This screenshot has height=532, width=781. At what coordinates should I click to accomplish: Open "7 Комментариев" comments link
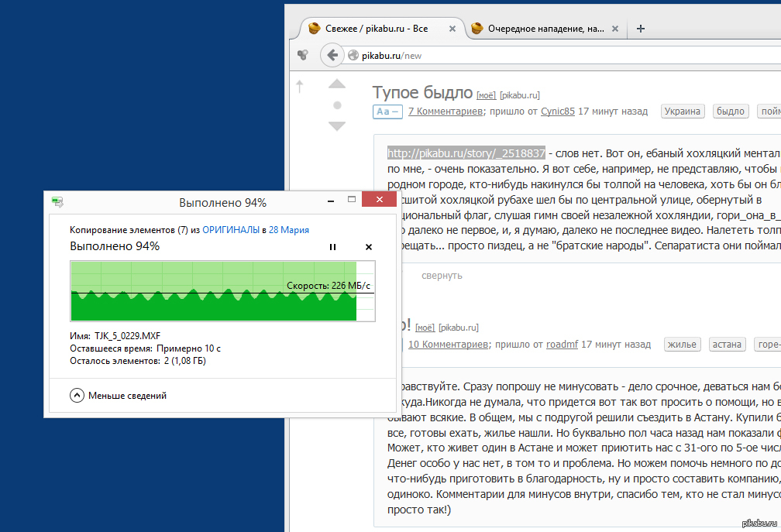click(x=446, y=112)
